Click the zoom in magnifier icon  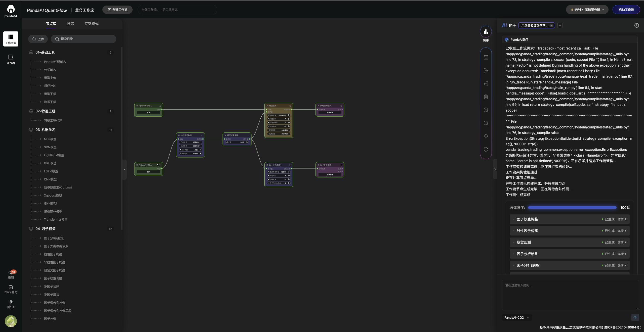[x=486, y=110]
